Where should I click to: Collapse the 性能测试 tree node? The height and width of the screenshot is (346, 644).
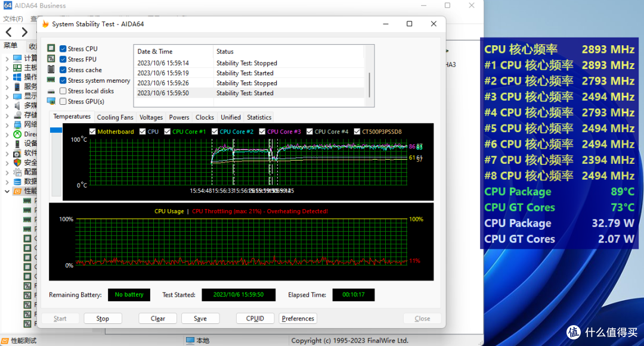coord(7,191)
